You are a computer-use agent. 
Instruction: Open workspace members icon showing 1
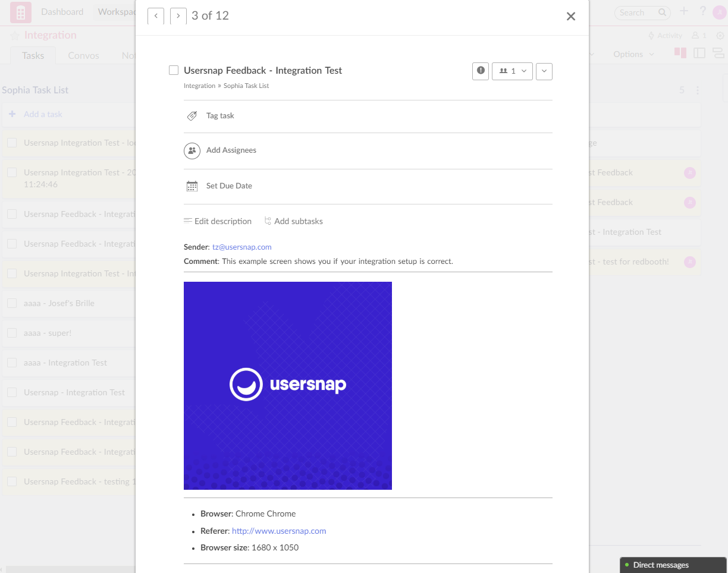[699, 36]
